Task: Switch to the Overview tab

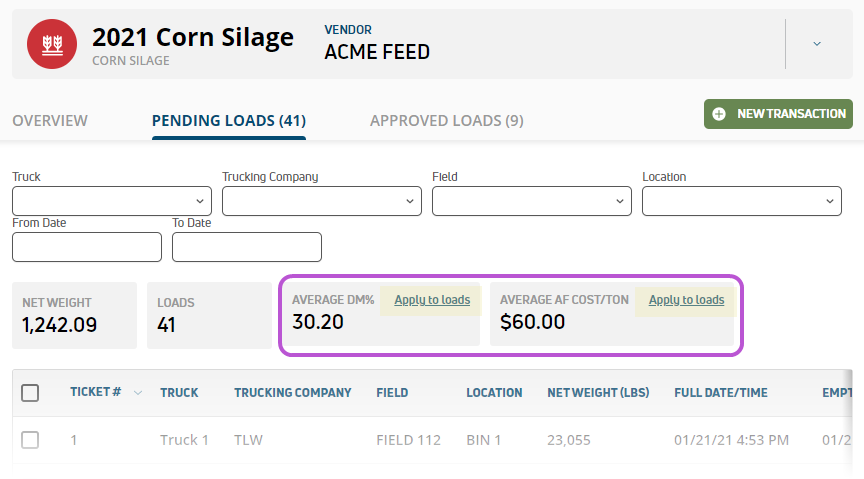Action: [50, 121]
